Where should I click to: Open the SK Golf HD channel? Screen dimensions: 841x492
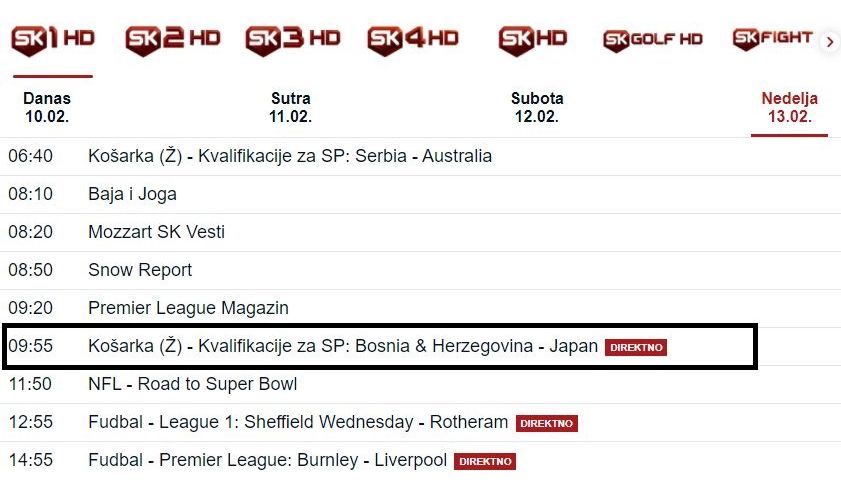(x=653, y=40)
